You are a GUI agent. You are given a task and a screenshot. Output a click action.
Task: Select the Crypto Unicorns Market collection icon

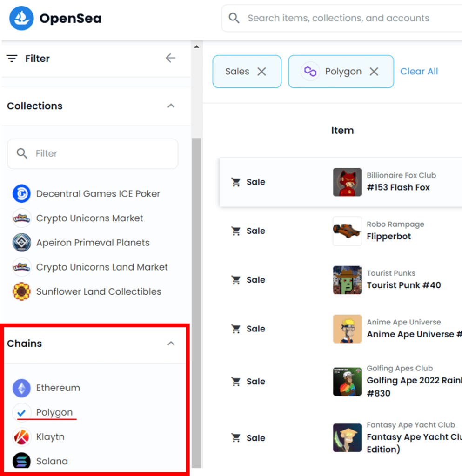click(21, 218)
